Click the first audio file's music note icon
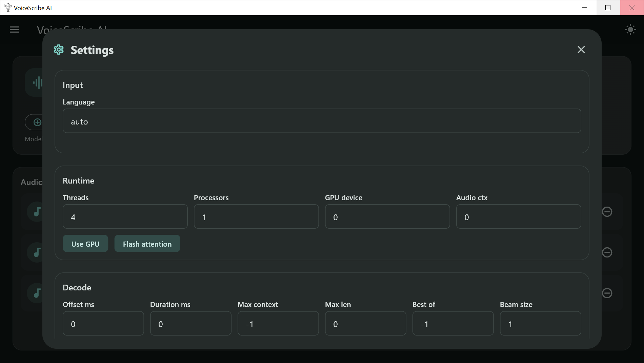Image resolution: width=644 pixels, height=363 pixels. [x=37, y=212]
